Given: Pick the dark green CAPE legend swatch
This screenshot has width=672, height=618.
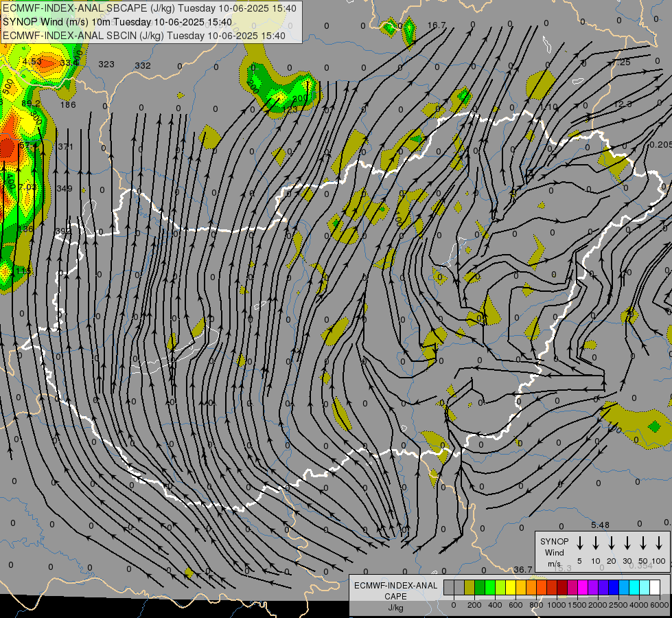Looking at the screenshot, I should pos(480,588).
